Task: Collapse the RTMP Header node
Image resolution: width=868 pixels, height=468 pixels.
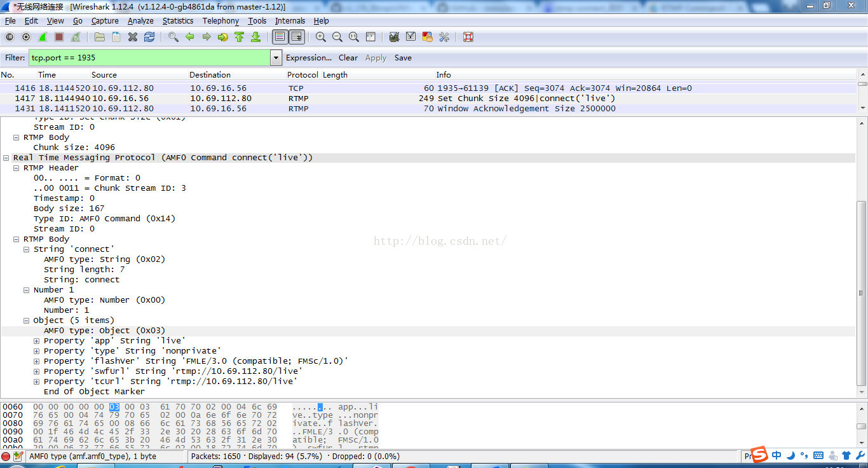Action: coord(17,168)
